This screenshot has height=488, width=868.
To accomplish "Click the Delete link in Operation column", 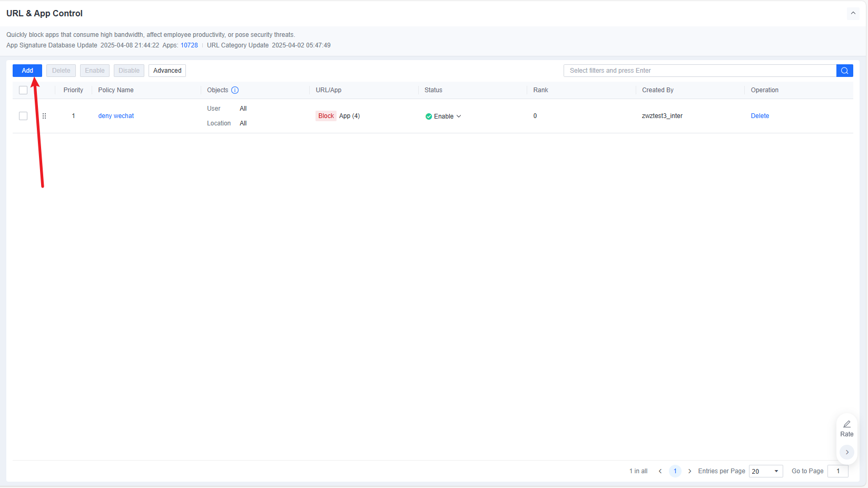I will tap(760, 116).
